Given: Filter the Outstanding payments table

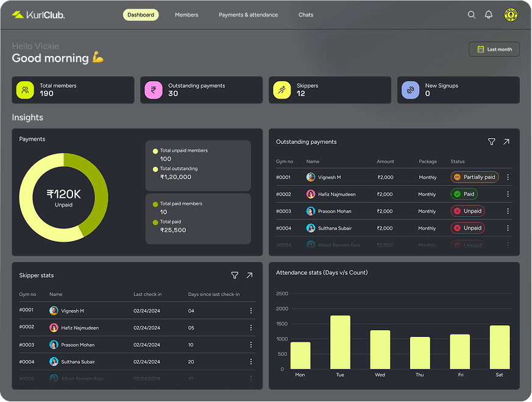Looking at the screenshot, I should 492,142.
